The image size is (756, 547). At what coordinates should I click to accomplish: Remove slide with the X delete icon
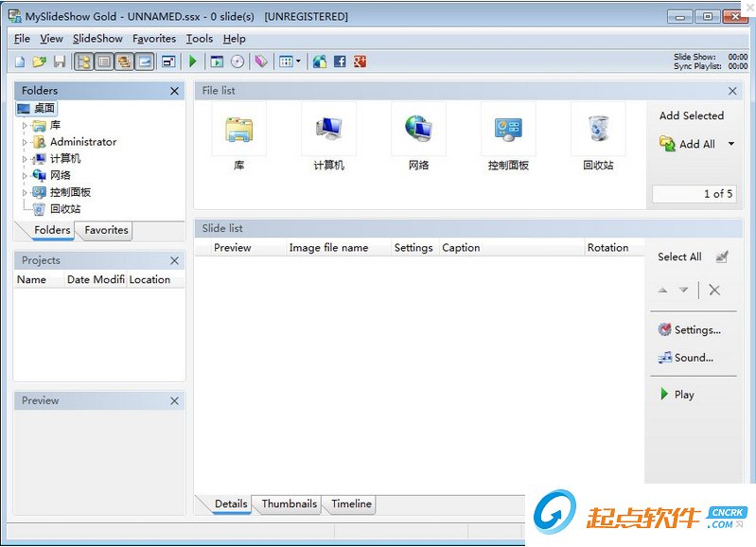coord(714,291)
